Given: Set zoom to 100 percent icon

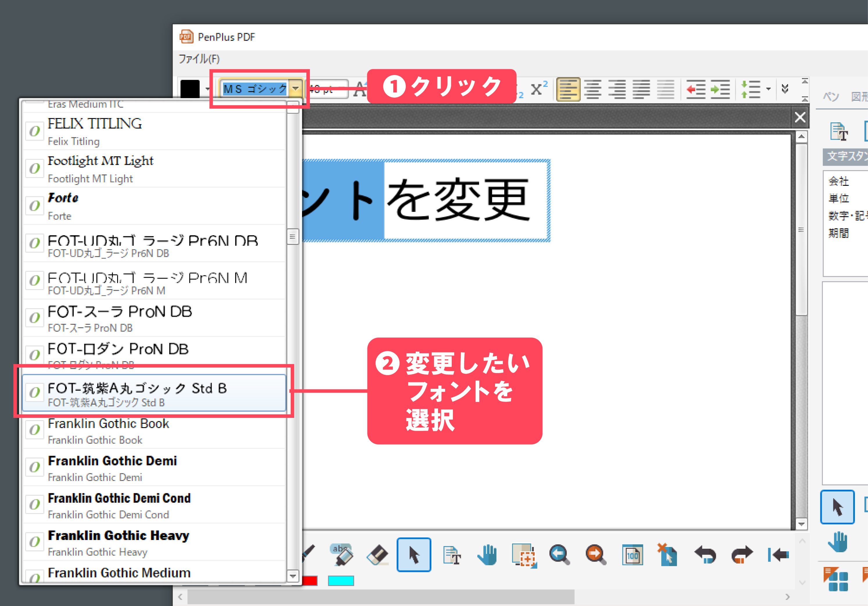Looking at the screenshot, I should coord(633,555).
